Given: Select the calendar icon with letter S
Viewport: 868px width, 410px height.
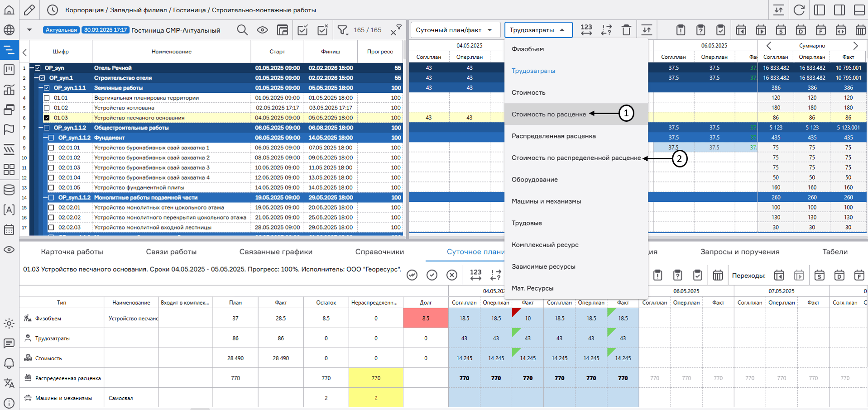Looking at the screenshot, I should click(781, 30).
